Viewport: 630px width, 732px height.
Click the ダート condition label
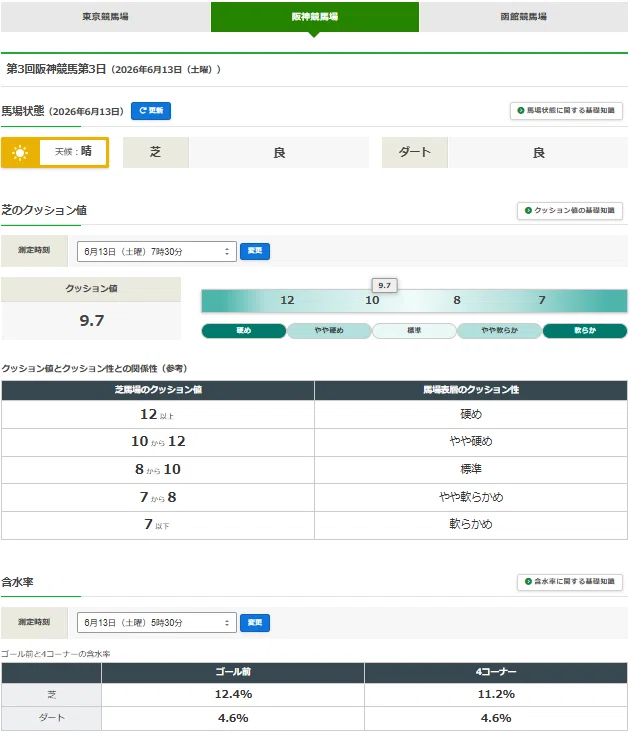click(415, 152)
